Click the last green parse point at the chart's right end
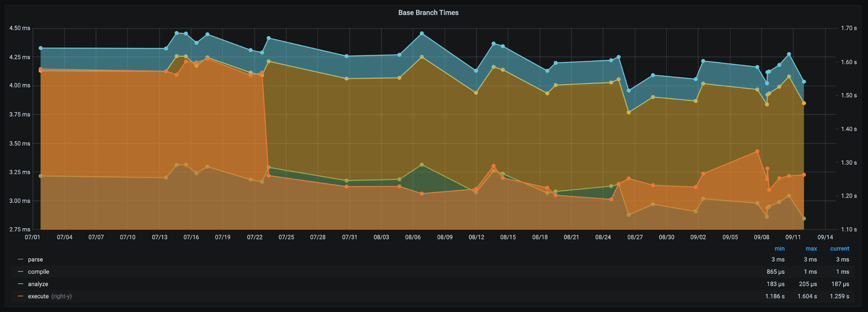This screenshot has height=312, width=868. [804, 219]
